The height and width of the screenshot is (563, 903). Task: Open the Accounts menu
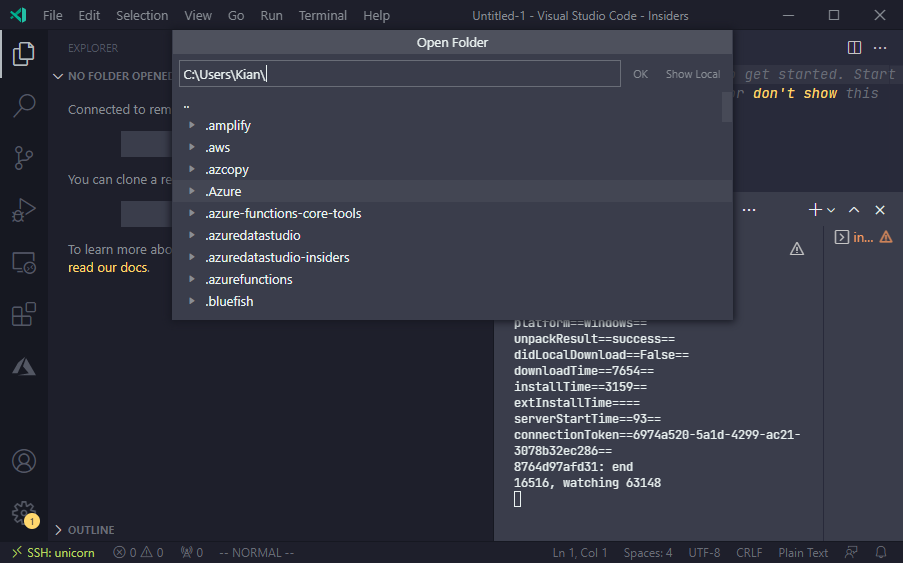click(24, 461)
